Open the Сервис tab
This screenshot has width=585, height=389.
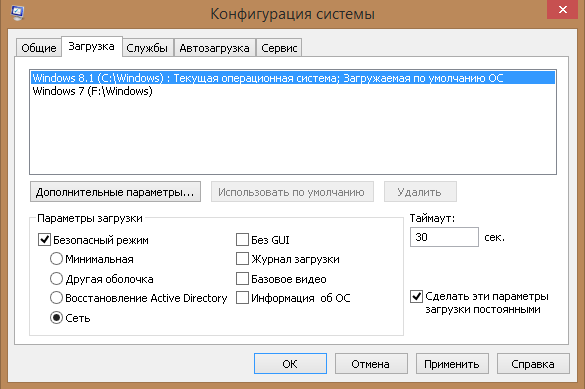coord(279,48)
